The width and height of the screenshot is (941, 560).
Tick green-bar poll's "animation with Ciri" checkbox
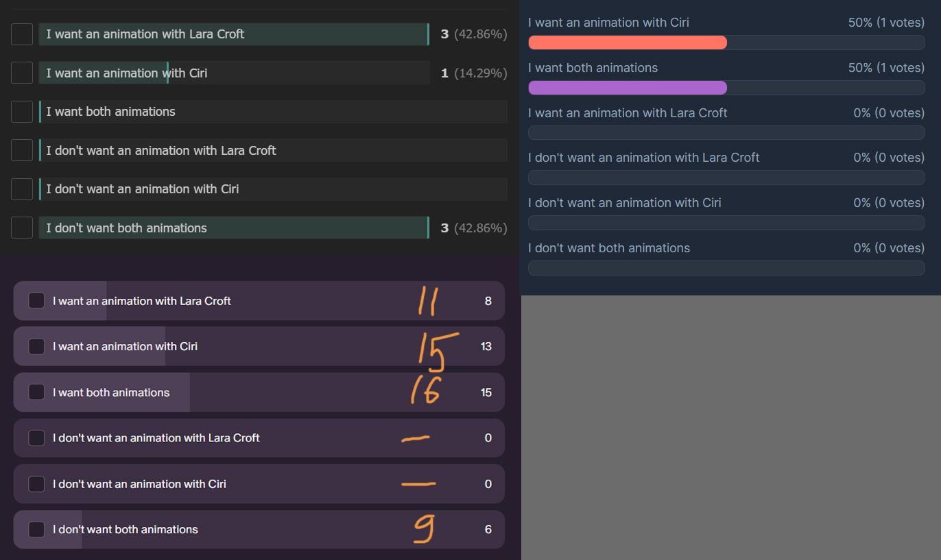(22, 73)
